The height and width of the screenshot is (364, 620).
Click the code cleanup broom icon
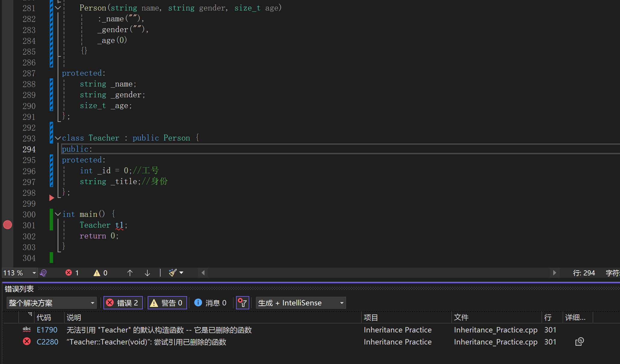click(173, 273)
